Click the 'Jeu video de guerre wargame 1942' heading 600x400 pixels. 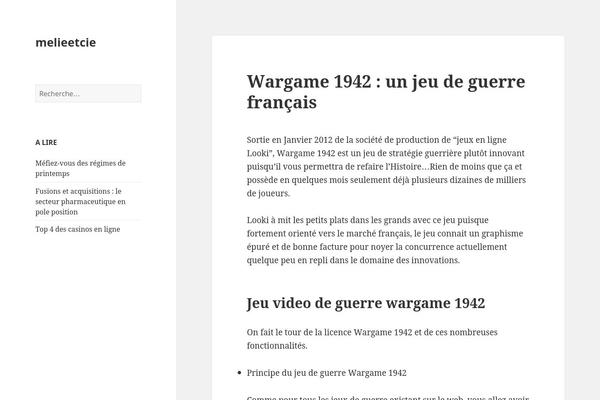coord(366,303)
